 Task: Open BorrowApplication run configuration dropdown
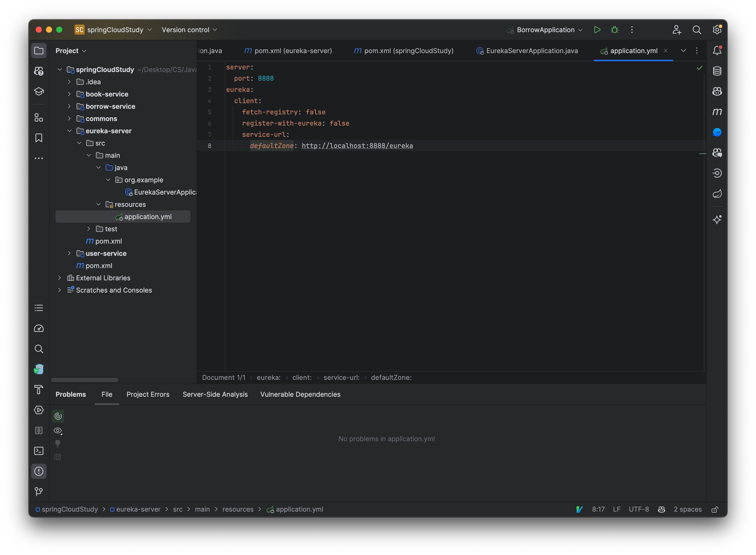coord(580,29)
